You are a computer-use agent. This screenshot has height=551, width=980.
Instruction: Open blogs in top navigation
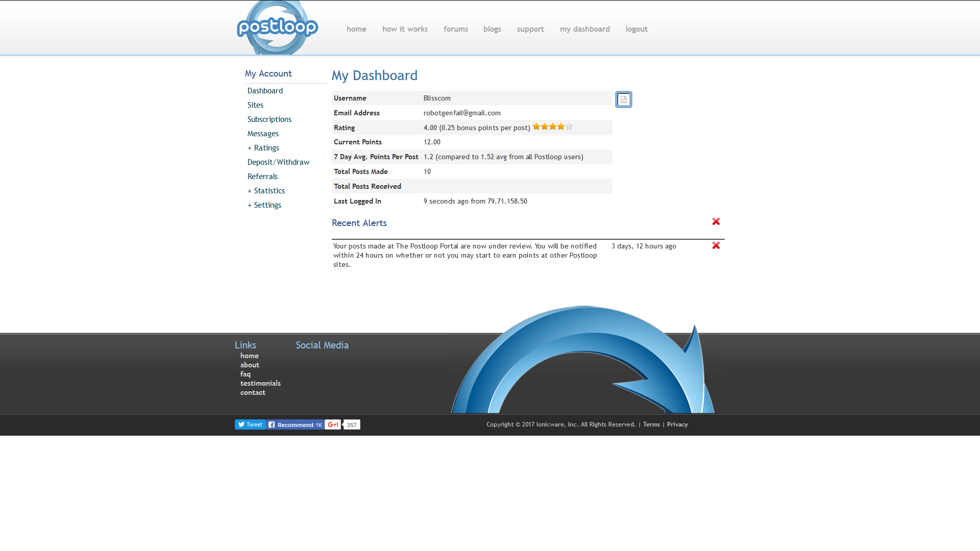492,29
